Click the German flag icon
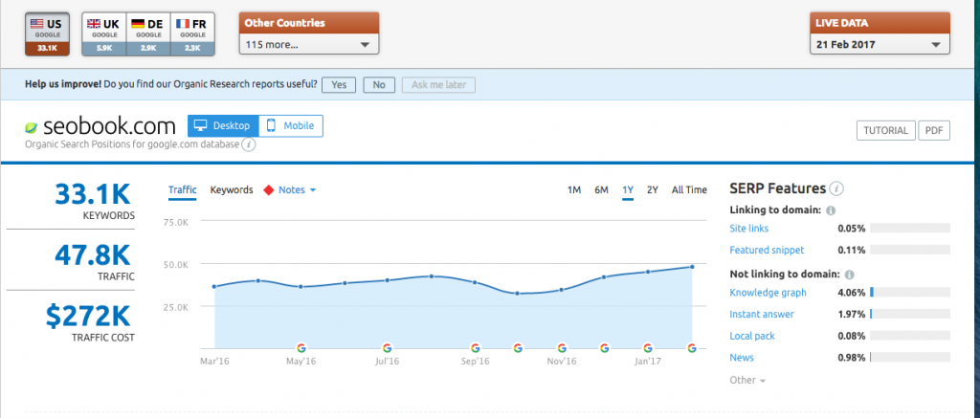 coord(138,24)
